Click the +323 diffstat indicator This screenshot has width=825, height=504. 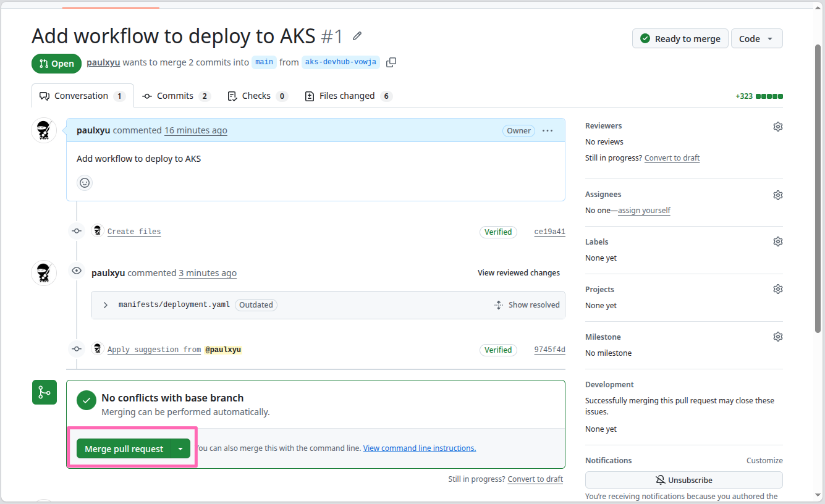pos(759,96)
